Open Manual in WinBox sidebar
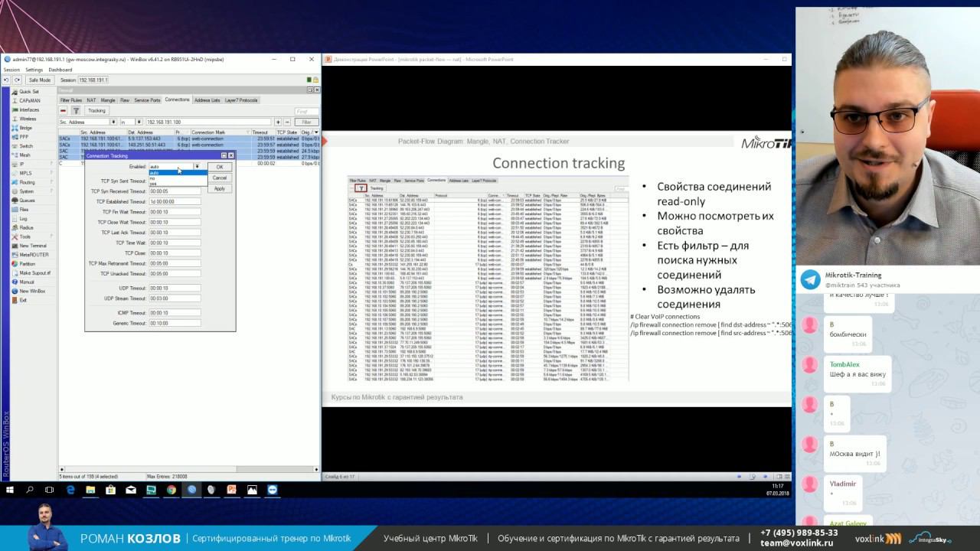980x551 pixels. (x=25, y=282)
